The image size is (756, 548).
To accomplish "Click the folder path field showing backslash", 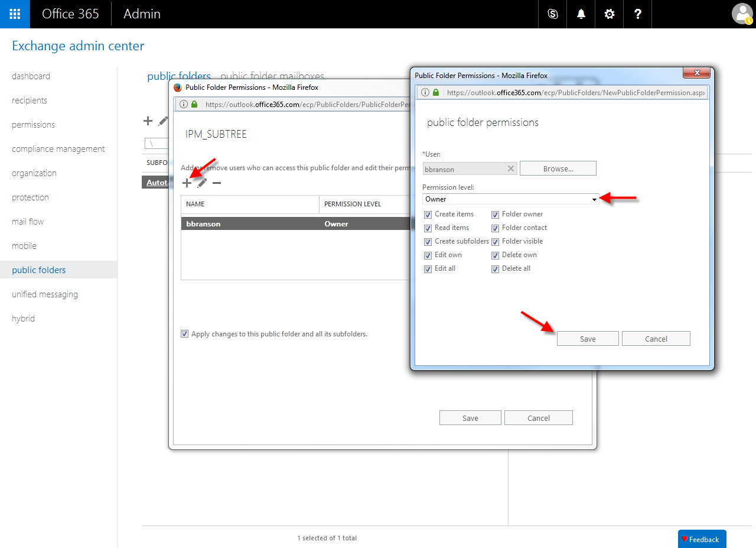I will pos(157,144).
